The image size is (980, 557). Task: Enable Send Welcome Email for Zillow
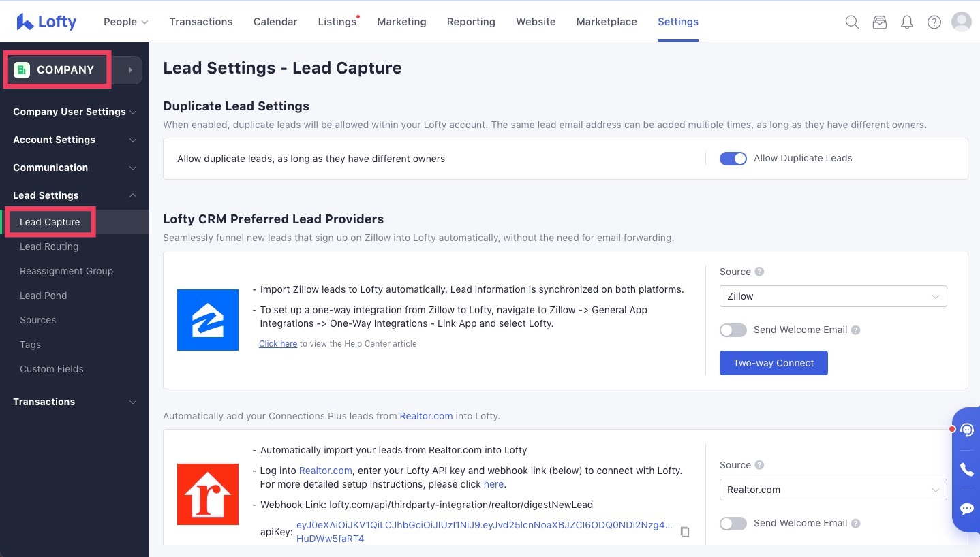(x=733, y=330)
